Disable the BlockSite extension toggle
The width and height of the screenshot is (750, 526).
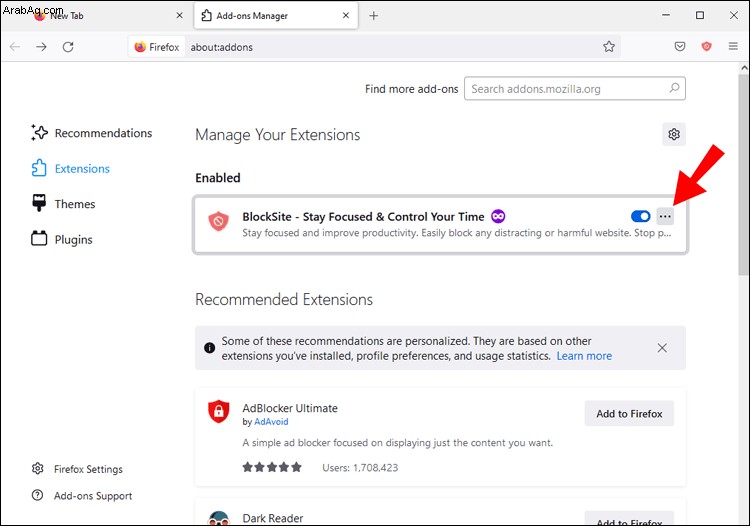click(x=640, y=217)
